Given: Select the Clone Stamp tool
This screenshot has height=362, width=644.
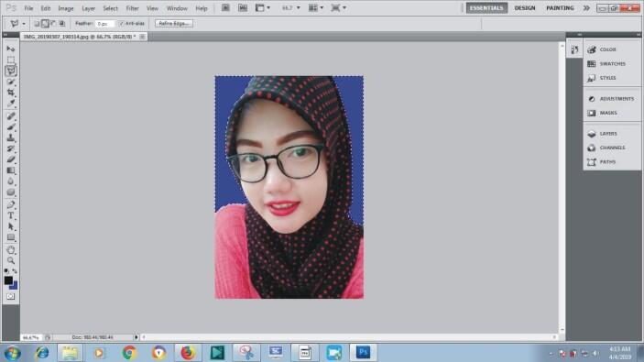Looking at the screenshot, I should 11,138.
